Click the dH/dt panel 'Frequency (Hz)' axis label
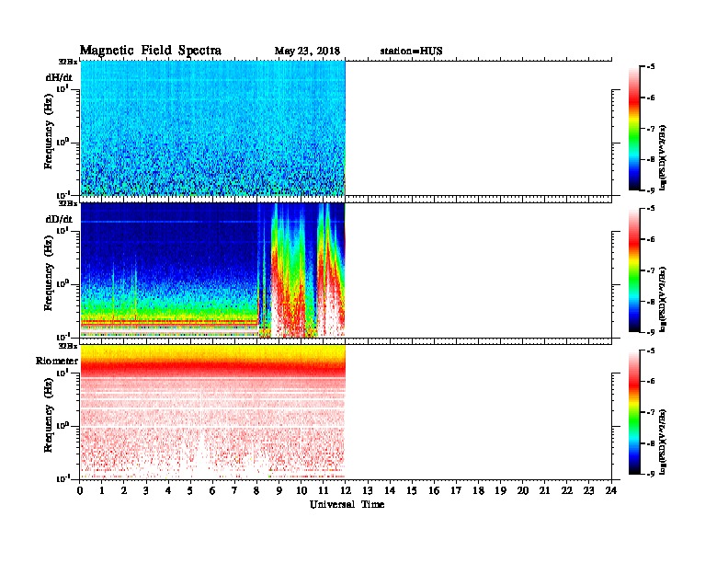 49,132
